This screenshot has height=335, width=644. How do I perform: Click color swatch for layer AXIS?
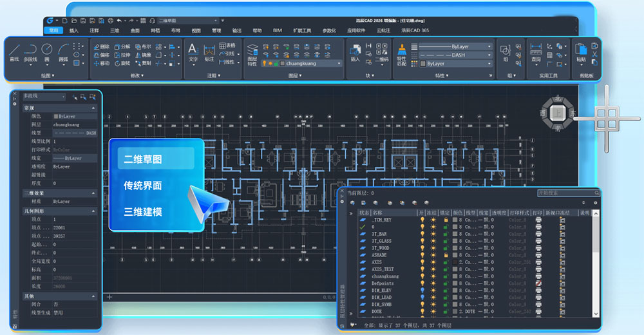[455, 262]
